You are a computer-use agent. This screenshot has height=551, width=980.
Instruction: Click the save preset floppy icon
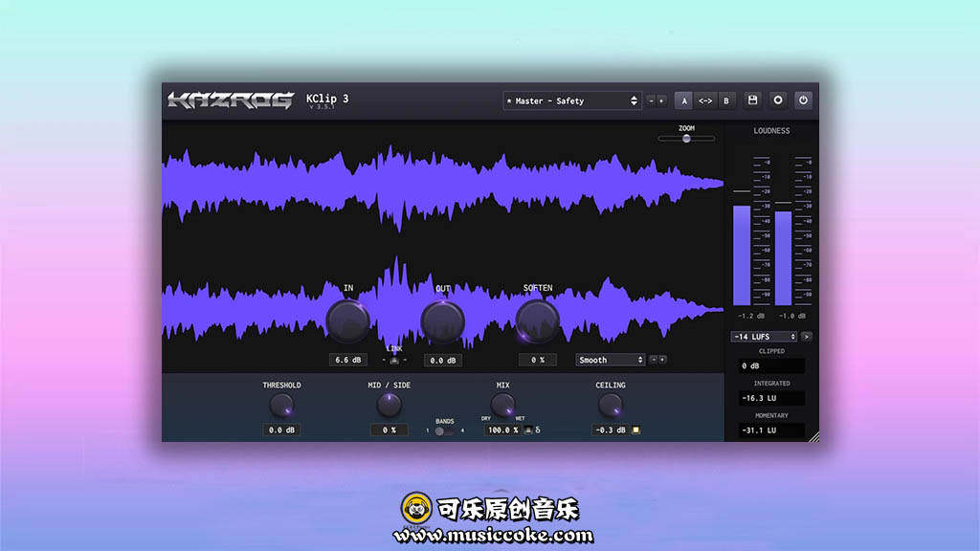tap(752, 100)
